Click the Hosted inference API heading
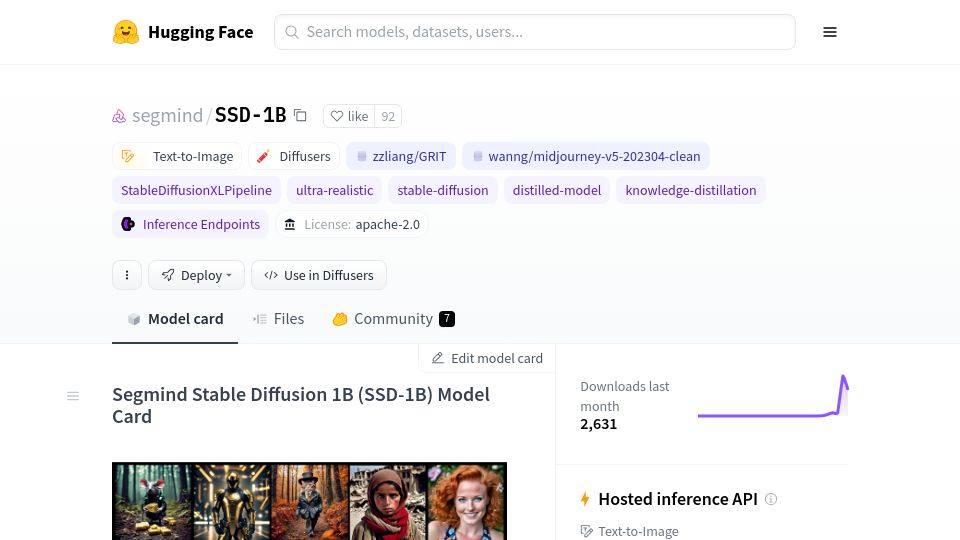 (678, 499)
